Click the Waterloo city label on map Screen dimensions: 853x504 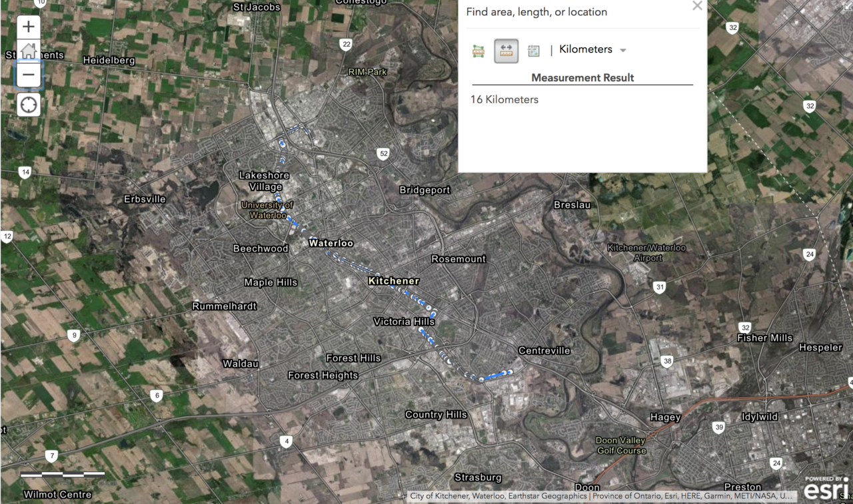pyautogui.click(x=331, y=243)
